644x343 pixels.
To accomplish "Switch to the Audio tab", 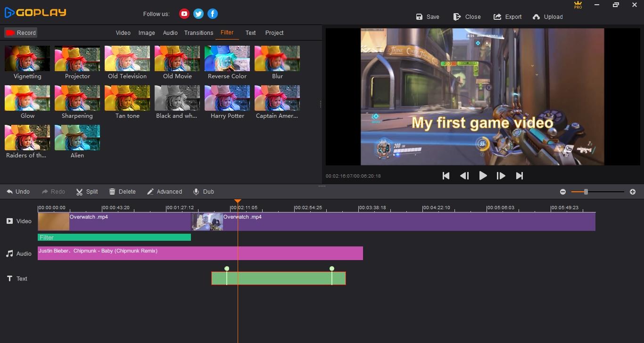I will tap(170, 33).
